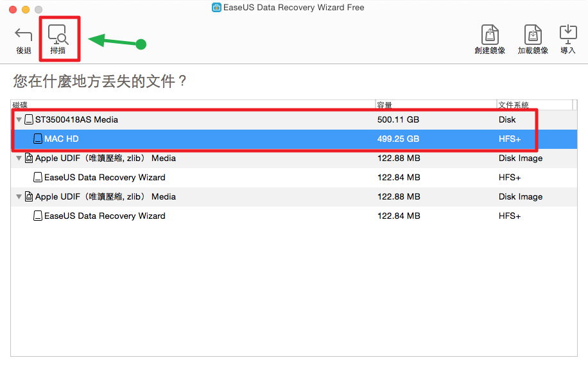Sort by the 文件系統 file system header
The height and width of the screenshot is (385, 588).
click(x=533, y=105)
